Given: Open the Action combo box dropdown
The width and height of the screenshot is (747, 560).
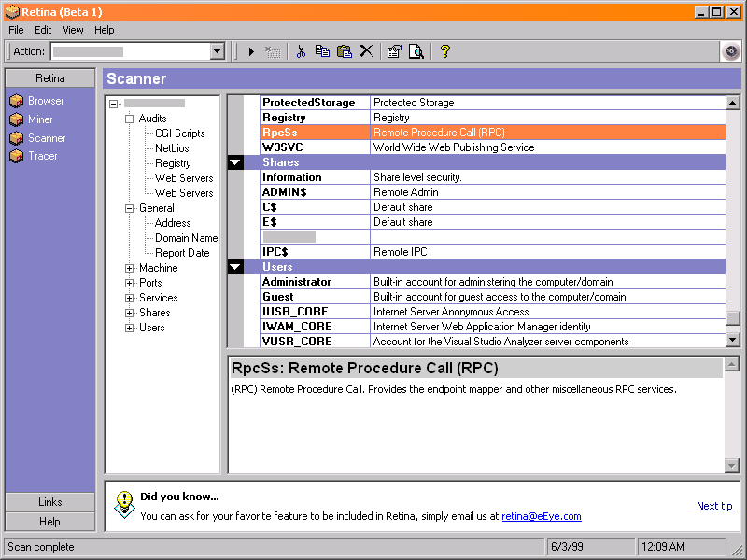Looking at the screenshot, I should coord(218,51).
